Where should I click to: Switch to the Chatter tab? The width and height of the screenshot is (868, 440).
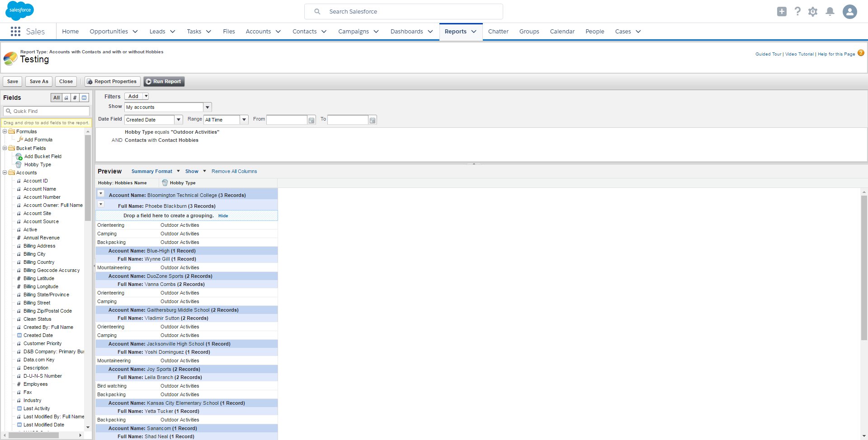498,32
